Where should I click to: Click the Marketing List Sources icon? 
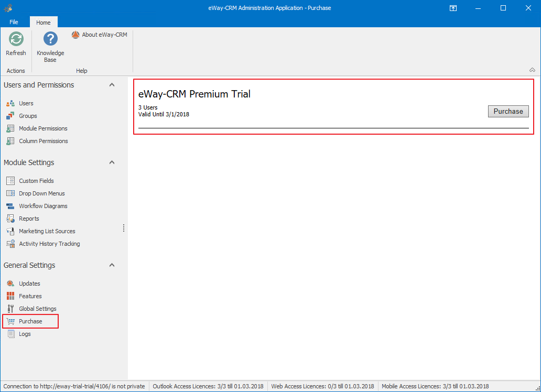click(10, 231)
